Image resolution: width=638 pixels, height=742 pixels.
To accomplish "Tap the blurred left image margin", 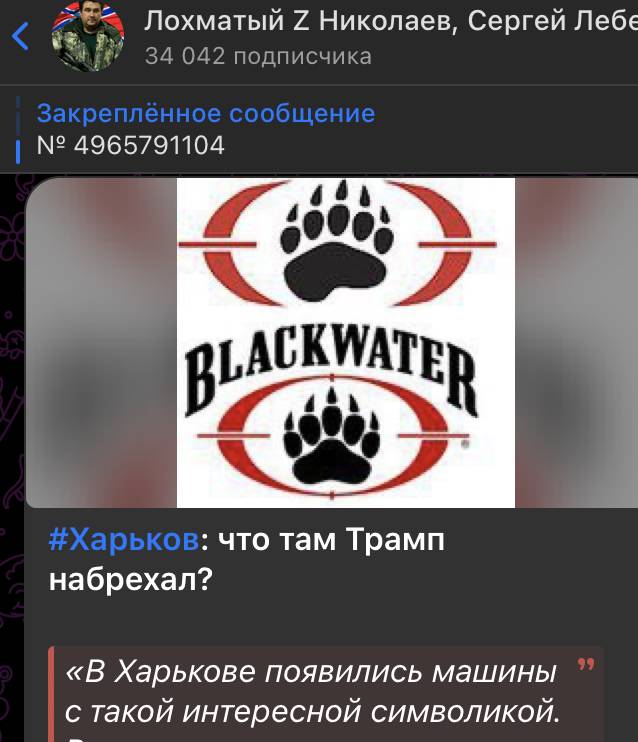I will pos(101,343).
